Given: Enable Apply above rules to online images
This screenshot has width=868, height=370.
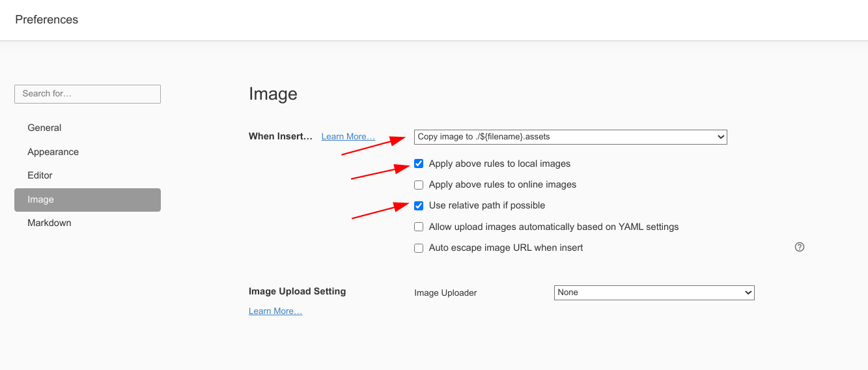Looking at the screenshot, I should 419,185.
